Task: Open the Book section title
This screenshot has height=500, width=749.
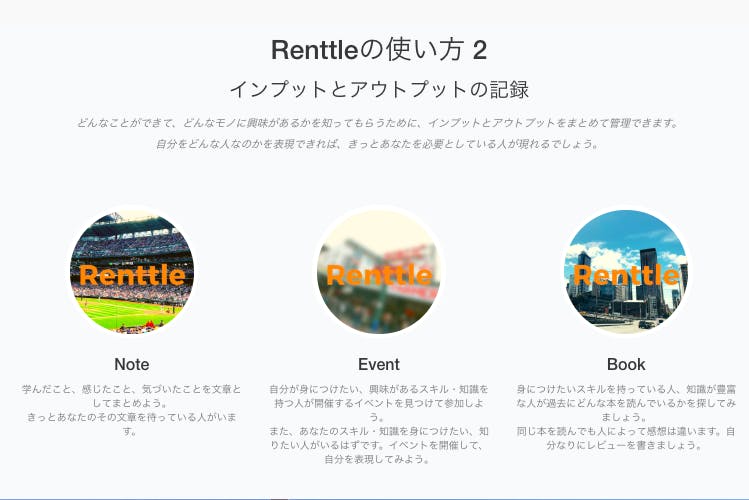Action: (626, 364)
